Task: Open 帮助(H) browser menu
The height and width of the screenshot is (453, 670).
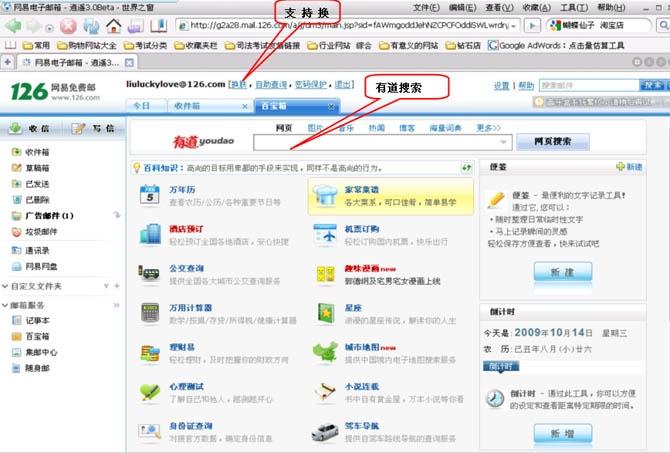Action: click(611, 8)
